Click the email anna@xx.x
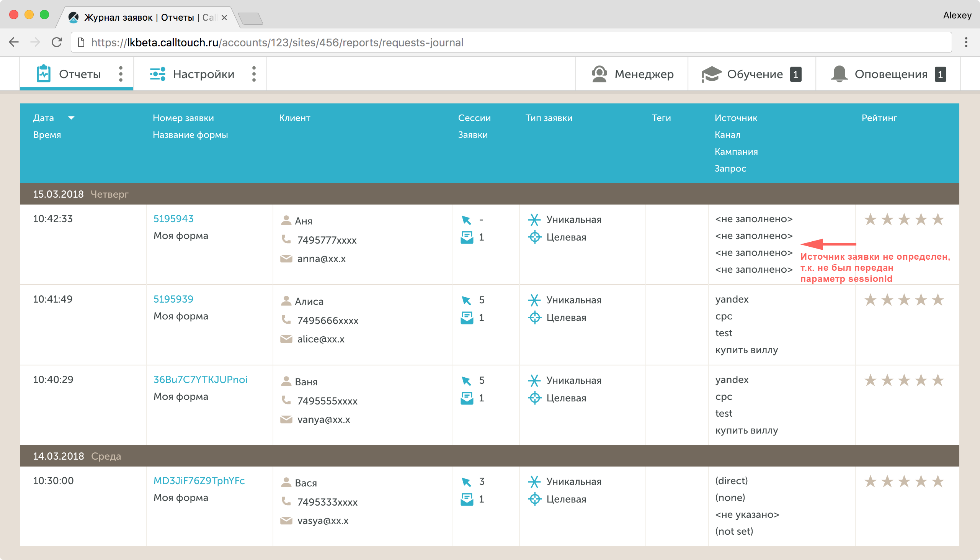 pyautogui.click(x=321, y=259)
